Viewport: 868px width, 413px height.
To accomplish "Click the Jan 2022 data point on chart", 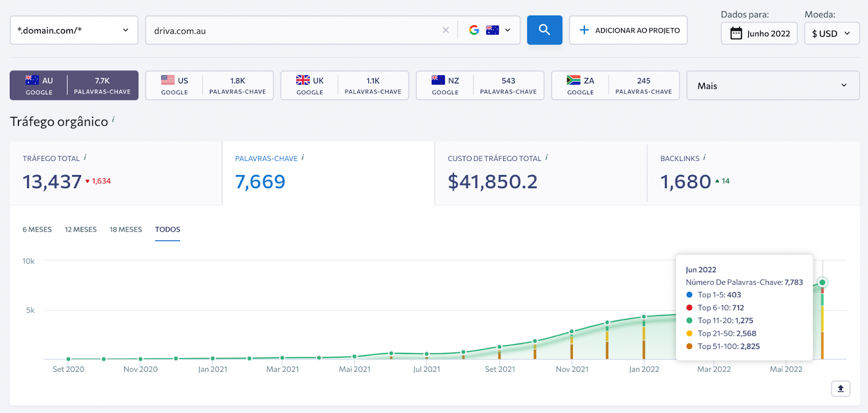I will 644,317.
